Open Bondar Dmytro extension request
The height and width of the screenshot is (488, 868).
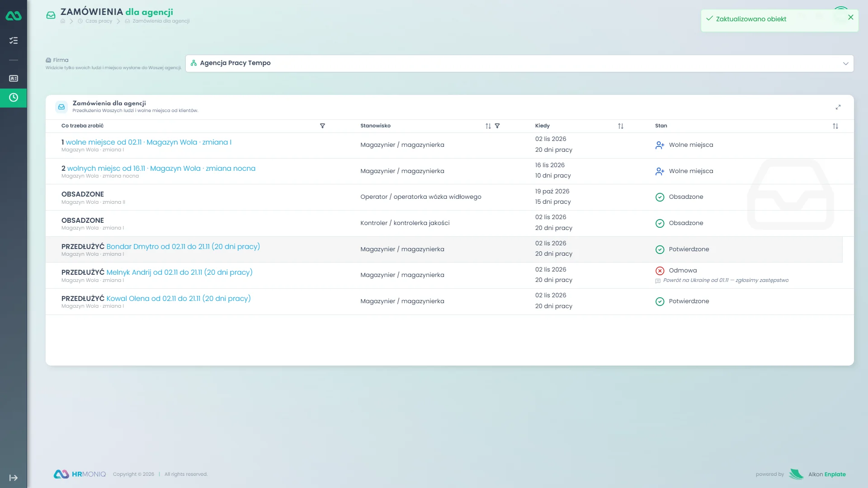tap(183, 247)
